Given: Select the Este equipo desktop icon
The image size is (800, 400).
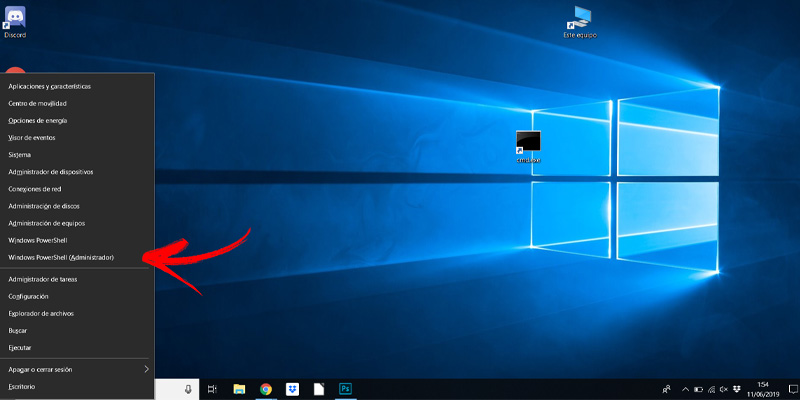Looking at the screenshot, I should [x=580, y=22].
